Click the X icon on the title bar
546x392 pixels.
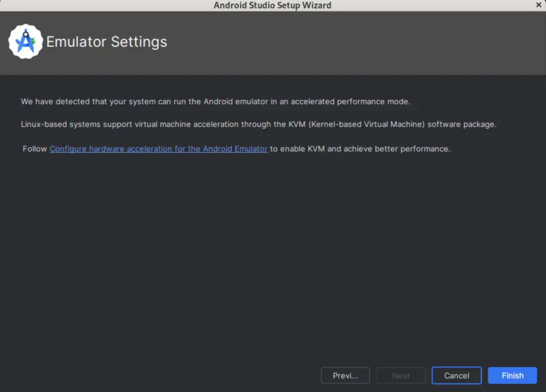tap(538, 5)
